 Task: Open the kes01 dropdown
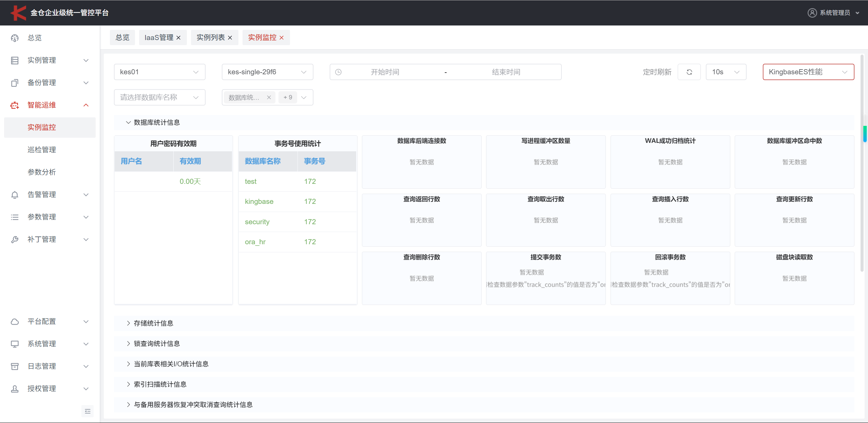pos(159,72)
